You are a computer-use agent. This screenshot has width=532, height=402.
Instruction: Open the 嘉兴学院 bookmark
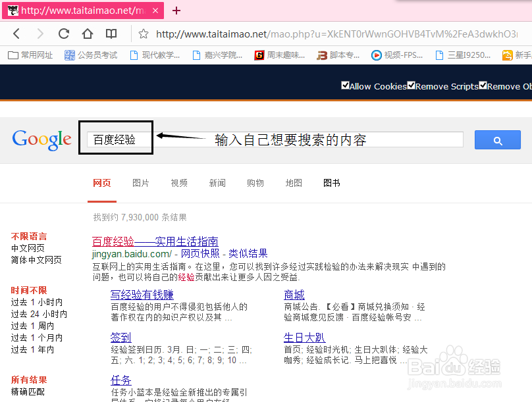point(217,55)
